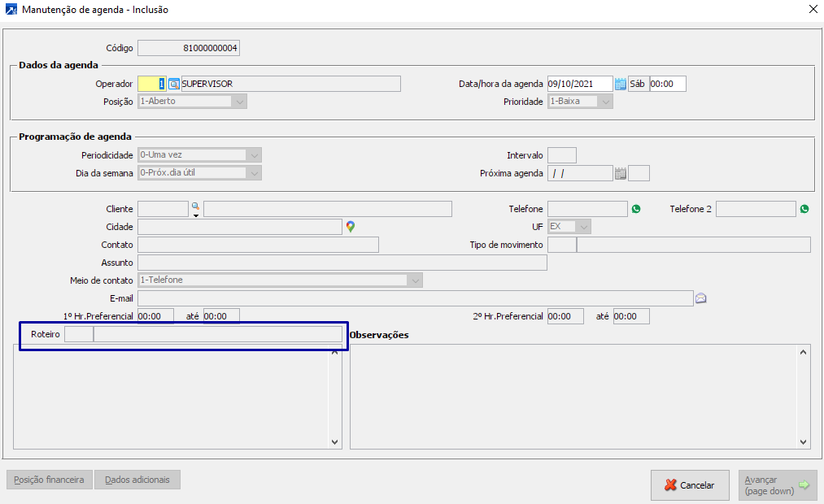Click the Telefone 2 input field

pos(756,208)
